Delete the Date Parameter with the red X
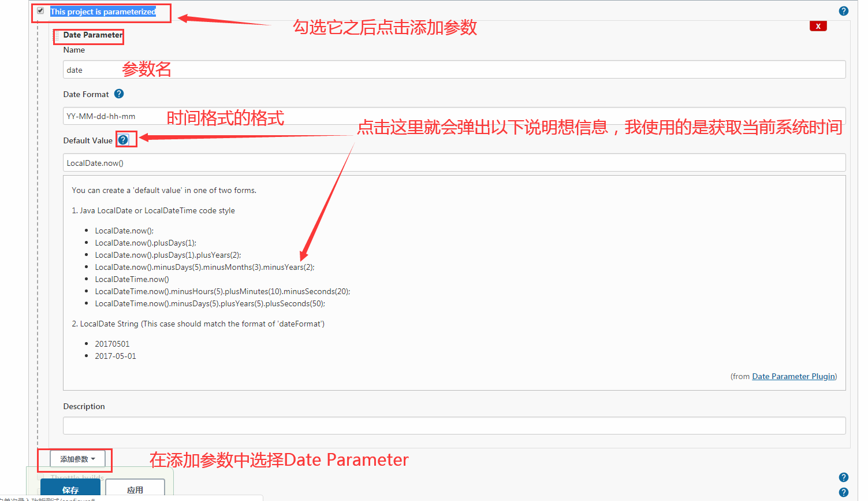Screen dimensions: 868x501 (x=818, y=25)
